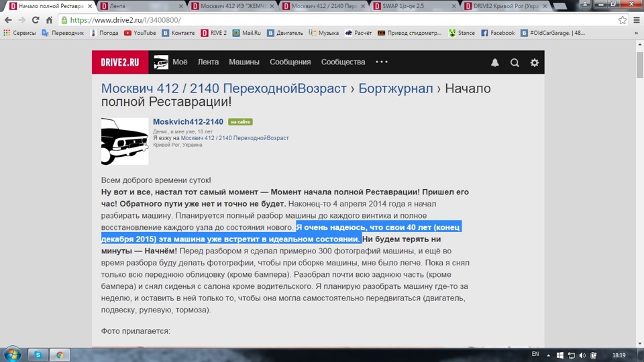The width and height of the screenshot is (644, 362).
Task: Click the text 'Фото прилагается:'
Action: pos(136,330)
